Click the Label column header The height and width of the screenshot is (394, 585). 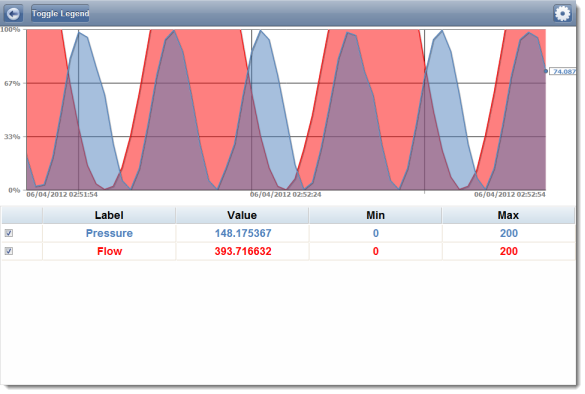coord(109,215)
